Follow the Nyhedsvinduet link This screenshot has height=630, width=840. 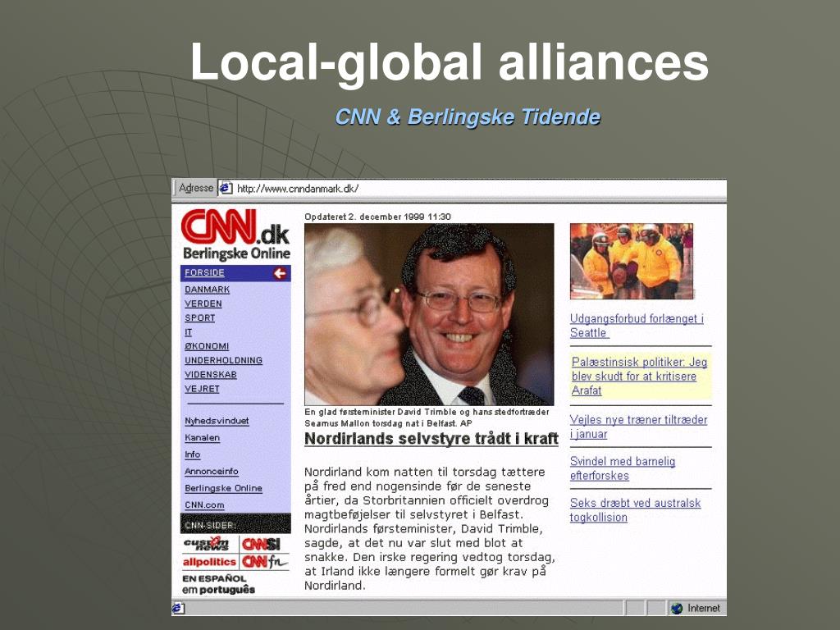click(x=217, y=421)
